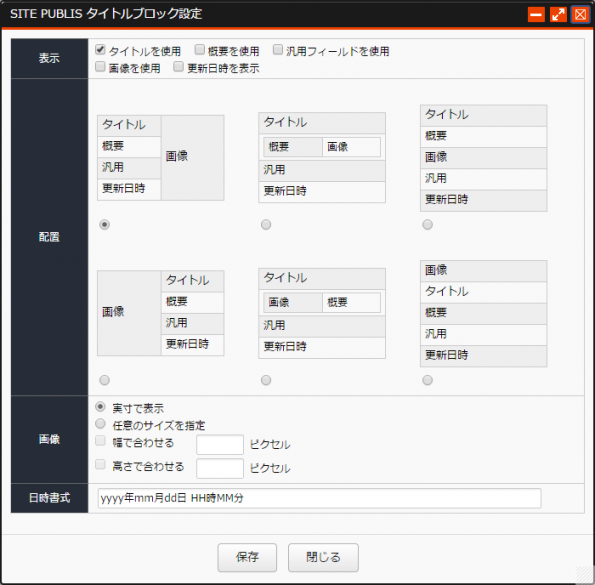Click the 画像-概要 side-by-side layout thumbnail
This screenshot has width=595, height=585.
[322, 313]
